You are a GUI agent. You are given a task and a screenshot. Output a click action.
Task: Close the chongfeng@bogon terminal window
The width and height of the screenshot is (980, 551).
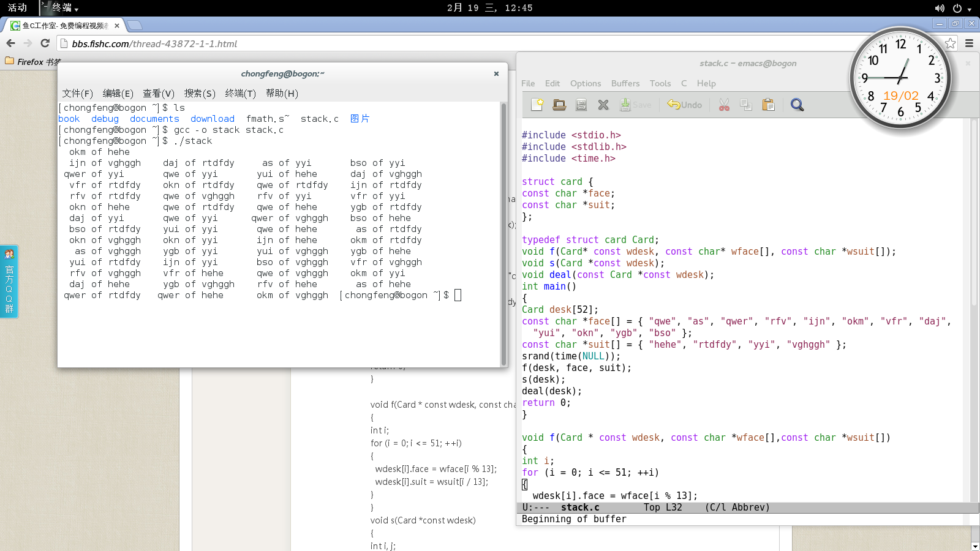(x=496, y=73)
